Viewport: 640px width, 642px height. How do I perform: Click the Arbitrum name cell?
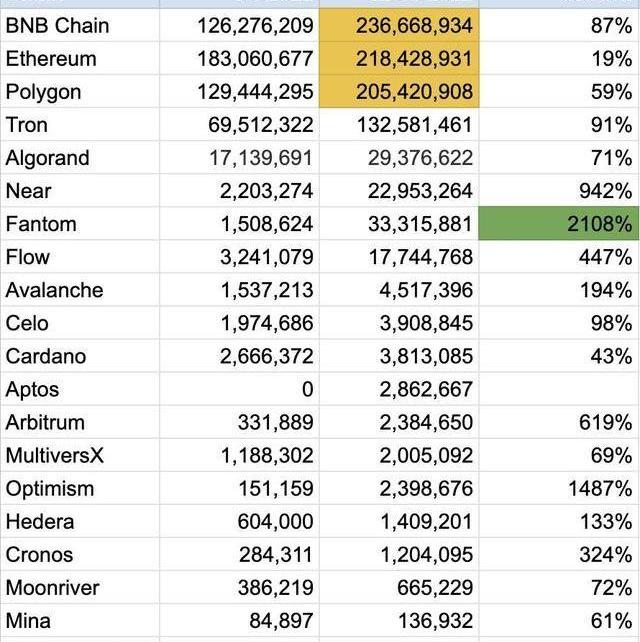click(80, 422)
